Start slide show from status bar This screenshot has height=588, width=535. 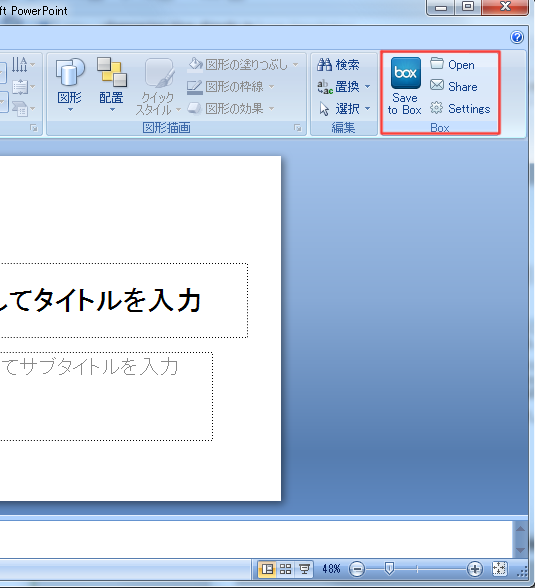(x=304, y=569)
